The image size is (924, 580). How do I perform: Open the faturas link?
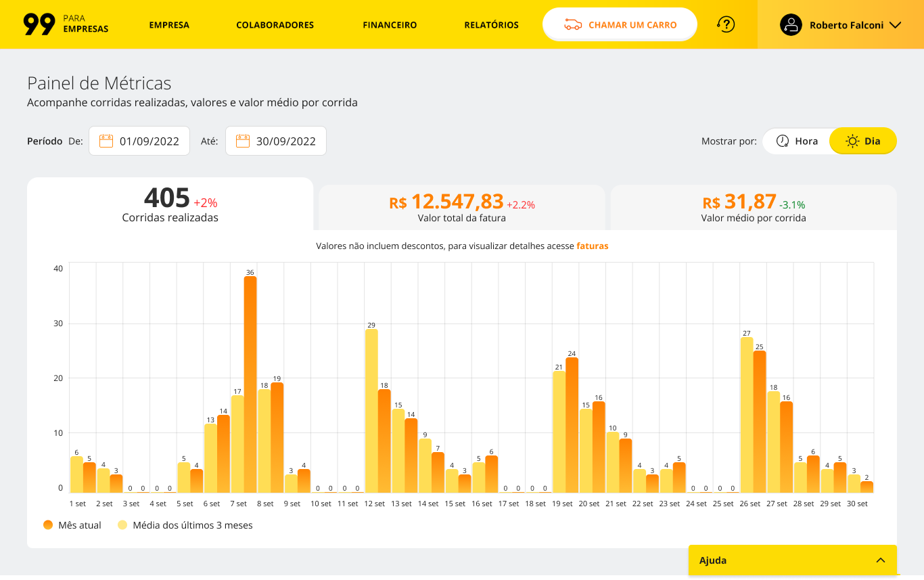[x=593, y=246]
